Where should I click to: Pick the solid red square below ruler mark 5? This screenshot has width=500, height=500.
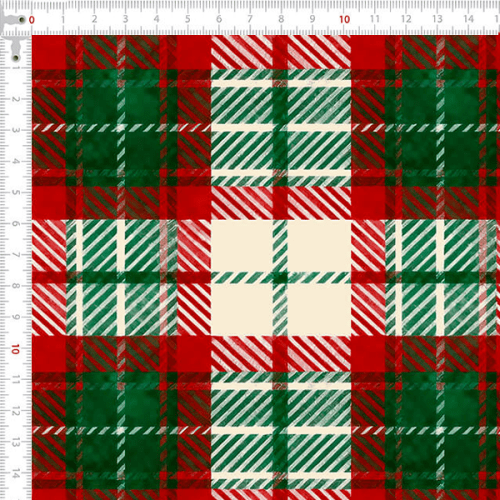point(194,52)
